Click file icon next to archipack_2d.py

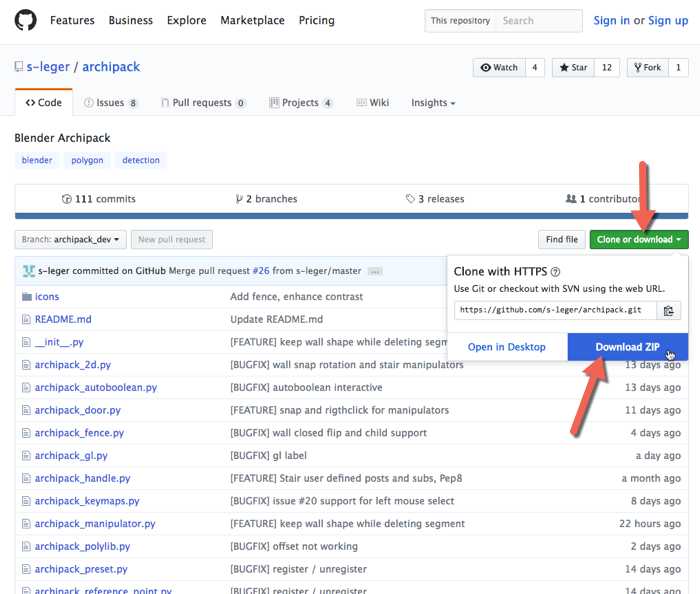[x=26, y=365]
